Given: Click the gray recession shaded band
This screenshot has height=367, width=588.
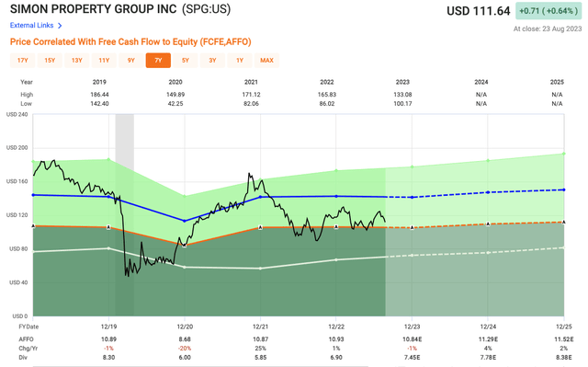Looking at the screenshot, I should 125,214.
